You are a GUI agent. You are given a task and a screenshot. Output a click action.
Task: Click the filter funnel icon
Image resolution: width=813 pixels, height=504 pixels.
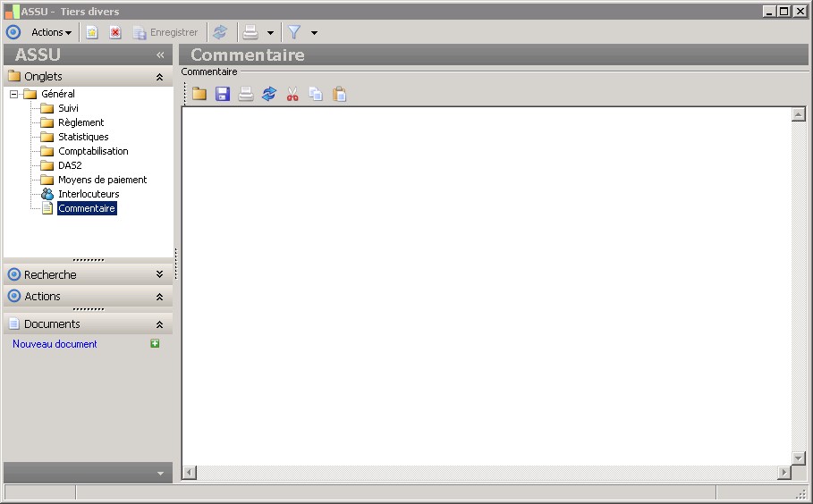[x=294, y=32]
